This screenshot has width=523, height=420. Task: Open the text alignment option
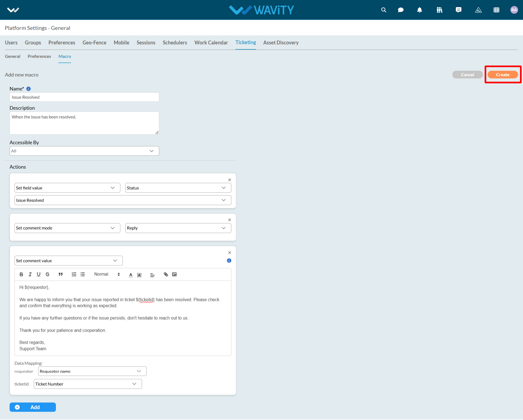(x=152, y=275)
